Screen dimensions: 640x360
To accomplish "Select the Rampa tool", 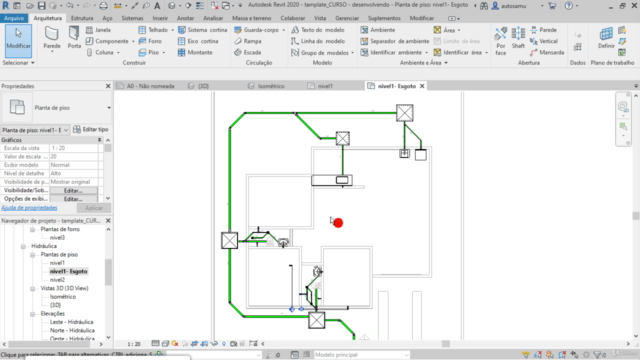I will pyautogui.click(x=248, y=41).
